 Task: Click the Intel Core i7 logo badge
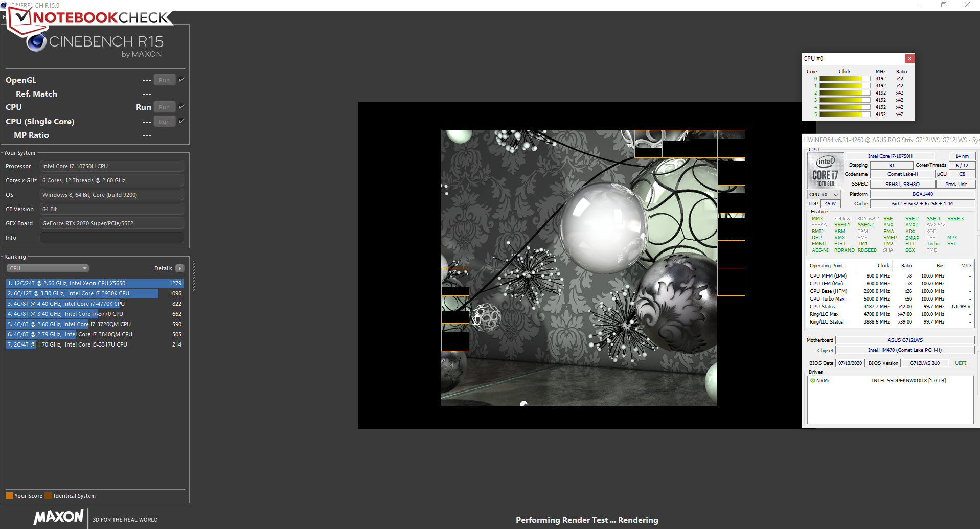825,171
